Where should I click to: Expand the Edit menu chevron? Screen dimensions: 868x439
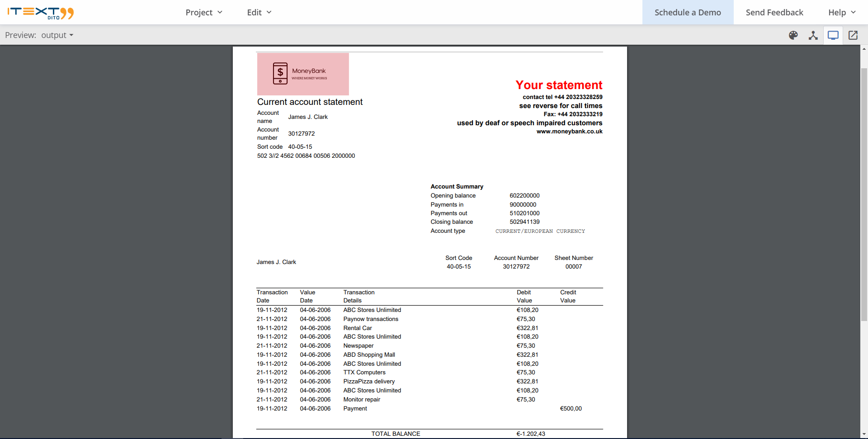coord(269,12)
